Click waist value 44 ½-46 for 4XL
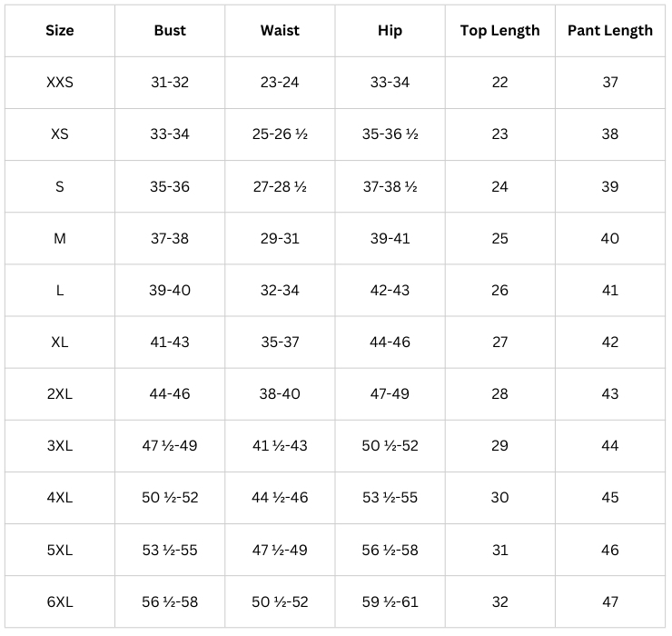672x636 pixels. 280,498
